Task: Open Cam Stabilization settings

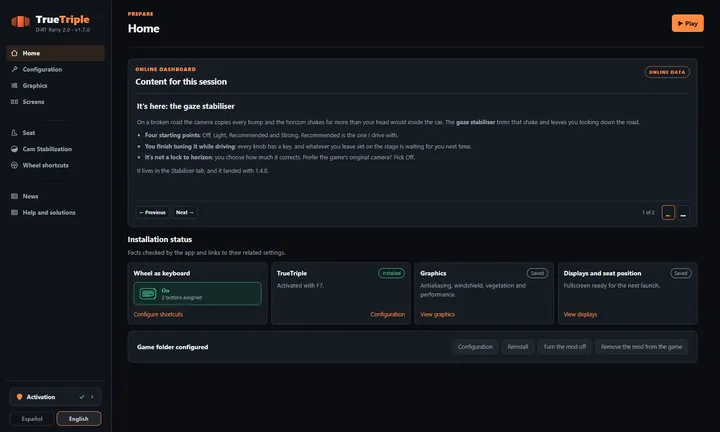Action: click(56, 149)
